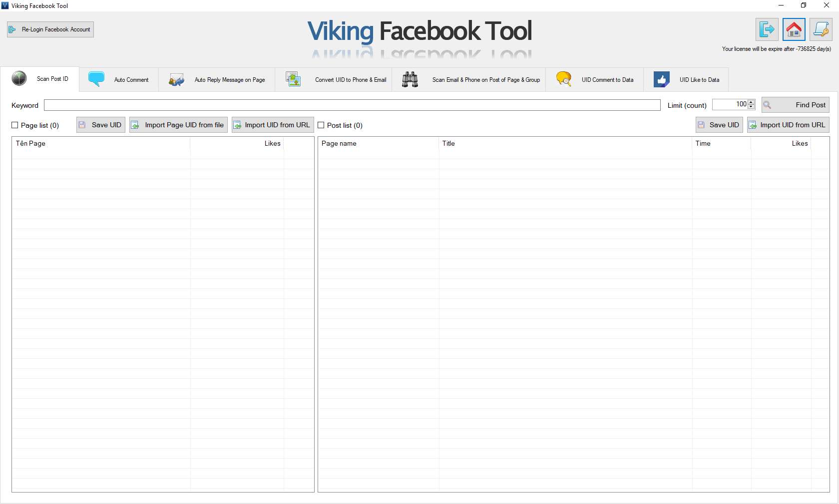Click the thumbs-up UID Like icon
Viewport: 839px width, 504px height.
pyautogui.click(x=662, y=79)
